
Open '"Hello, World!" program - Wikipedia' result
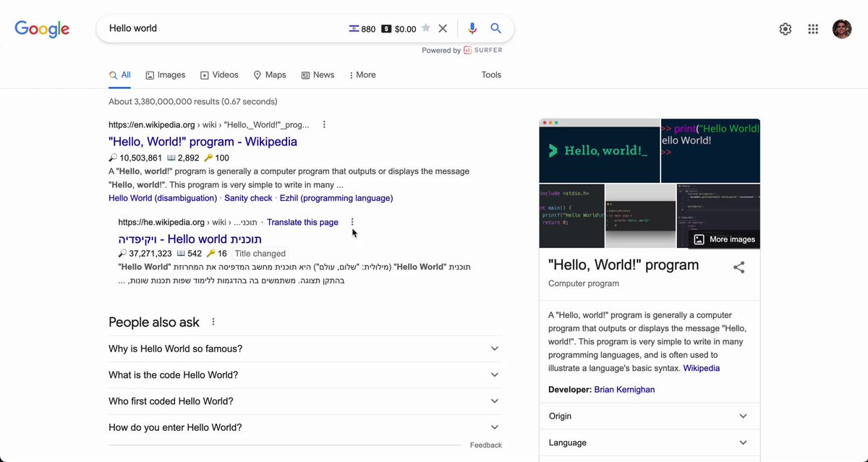203,142
